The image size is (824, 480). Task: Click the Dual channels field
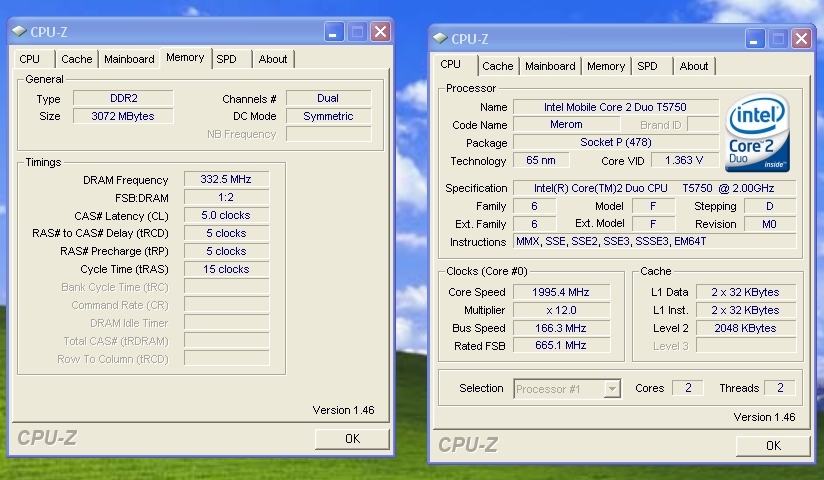(x=328, y=98)
